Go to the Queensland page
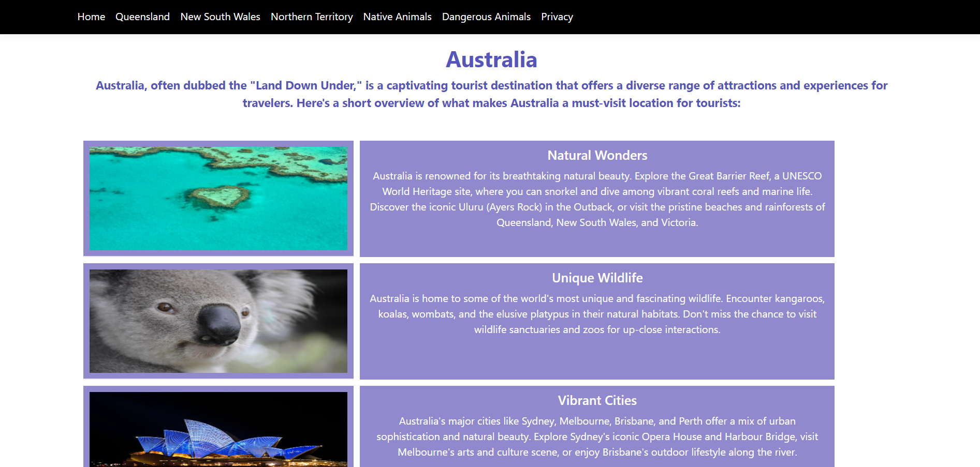 (142, 17)
